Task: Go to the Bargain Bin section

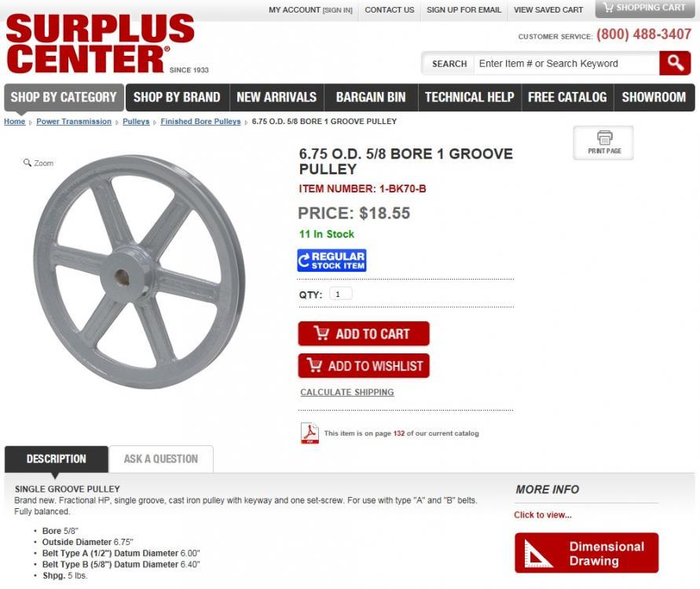Action: (371, 97)
